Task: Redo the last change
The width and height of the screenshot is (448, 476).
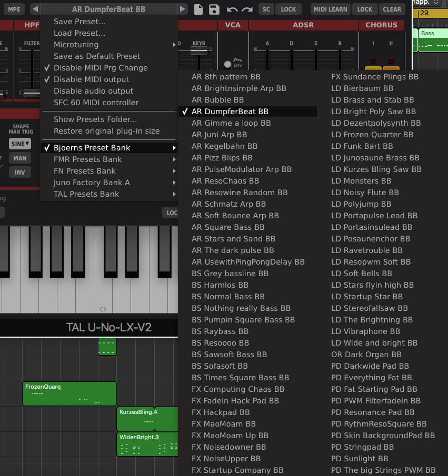Action: coord(247,9)
